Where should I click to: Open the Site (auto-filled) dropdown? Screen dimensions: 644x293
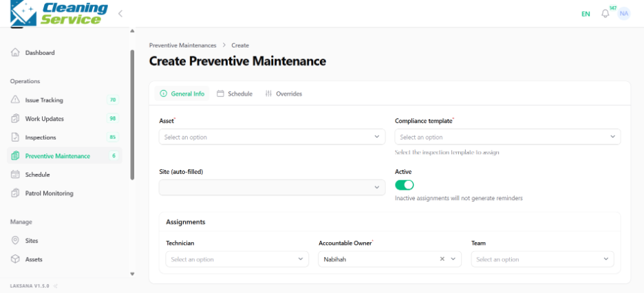[x=272, y=187]
